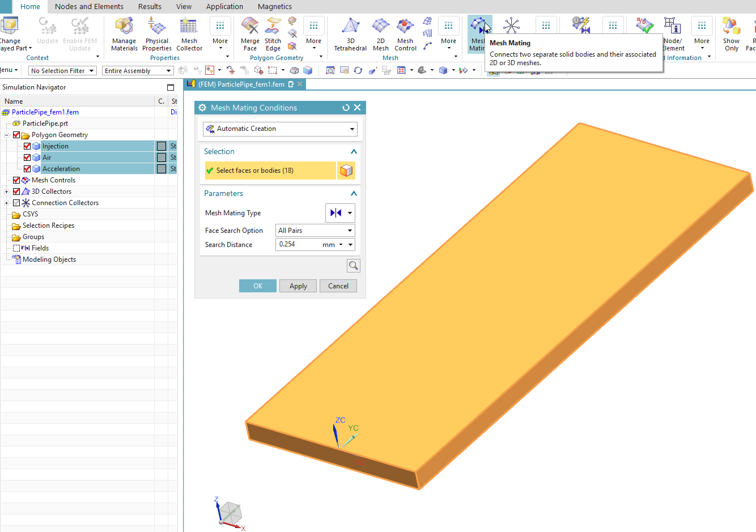756x532 pixels.
Task: Open the Magnetics ribbon tab
Action: click(275, 7)
